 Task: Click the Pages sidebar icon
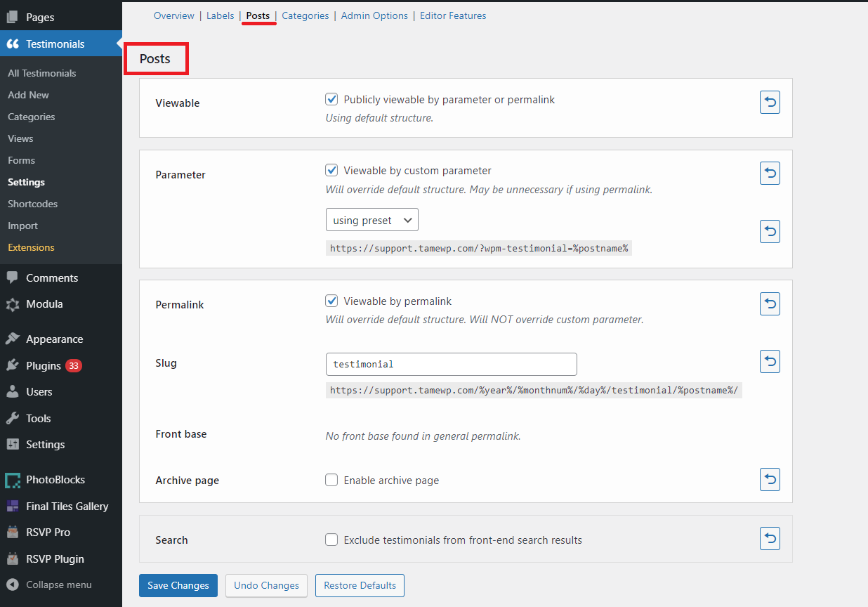coord(13,17)
